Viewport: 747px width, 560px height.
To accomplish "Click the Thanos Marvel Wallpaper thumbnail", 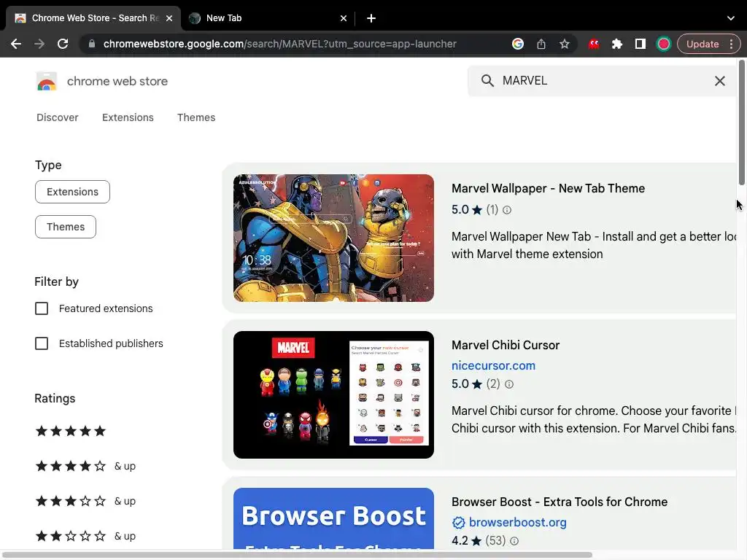I will (333, 238).
